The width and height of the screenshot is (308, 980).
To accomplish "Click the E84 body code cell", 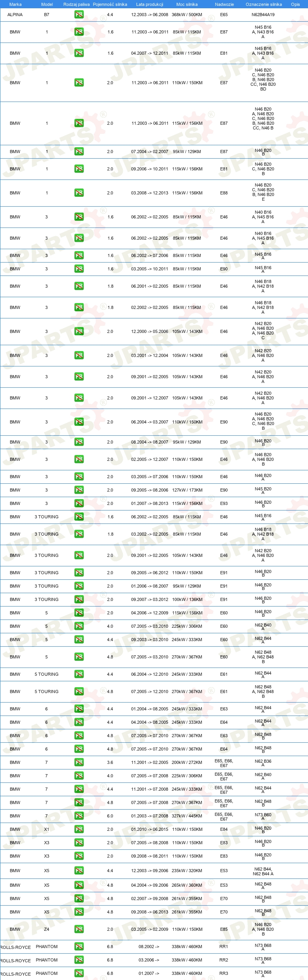I will [x=224, y=829].
